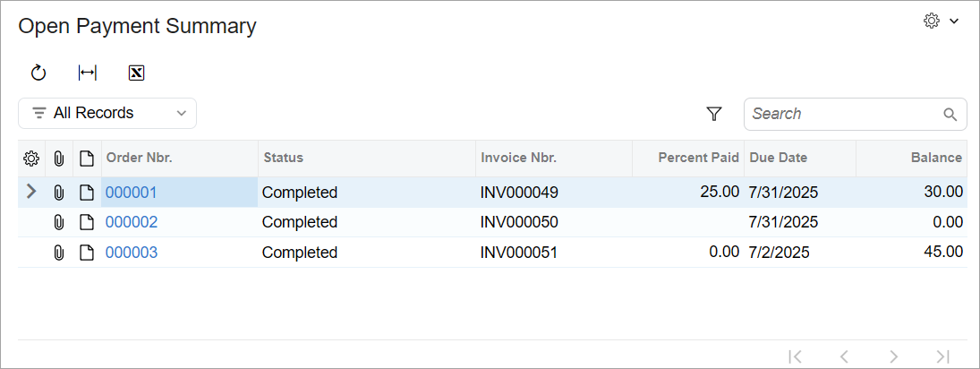Open the widget settings gear menu
Image resolution: width=980 pixels, height=369 pixels.
point(940,21)
